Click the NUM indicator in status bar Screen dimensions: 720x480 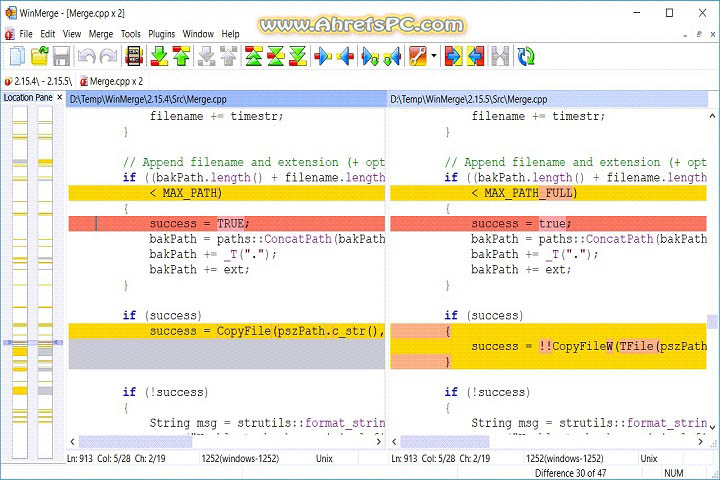674,473
